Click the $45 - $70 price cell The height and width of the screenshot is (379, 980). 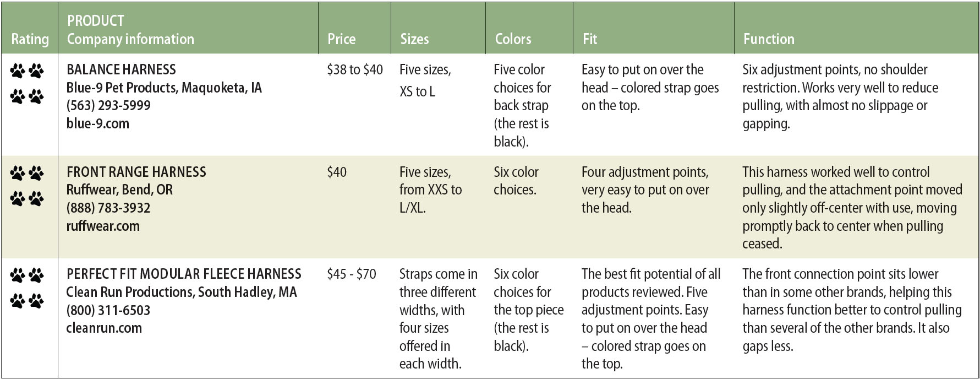[352, 274]
